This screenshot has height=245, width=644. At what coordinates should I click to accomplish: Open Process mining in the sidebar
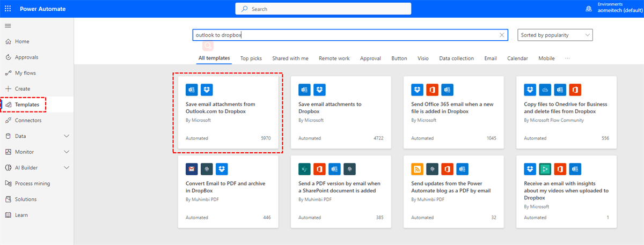click(x=32, y=183)
